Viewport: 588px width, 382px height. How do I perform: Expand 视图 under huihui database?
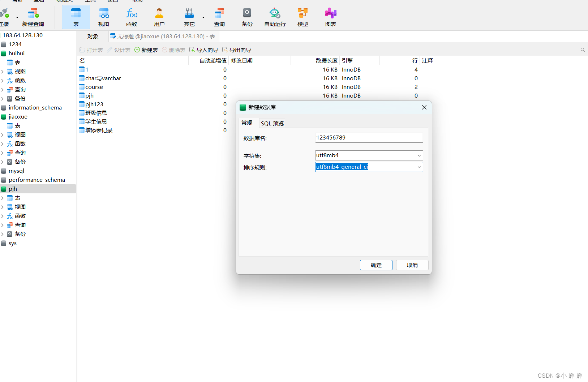pos(3,72)
